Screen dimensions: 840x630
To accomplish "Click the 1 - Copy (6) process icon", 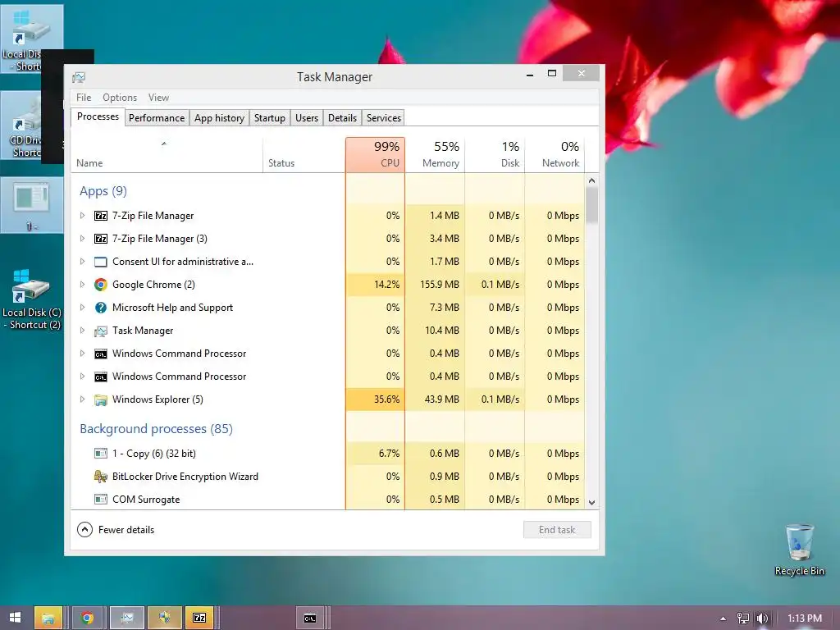I will tap(101, 453).
